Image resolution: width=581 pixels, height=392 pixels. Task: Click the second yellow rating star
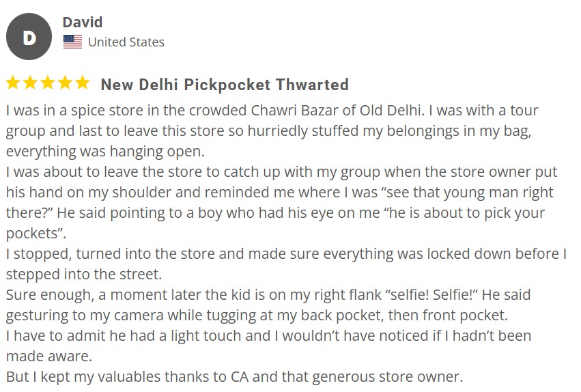tap(31, 83)
